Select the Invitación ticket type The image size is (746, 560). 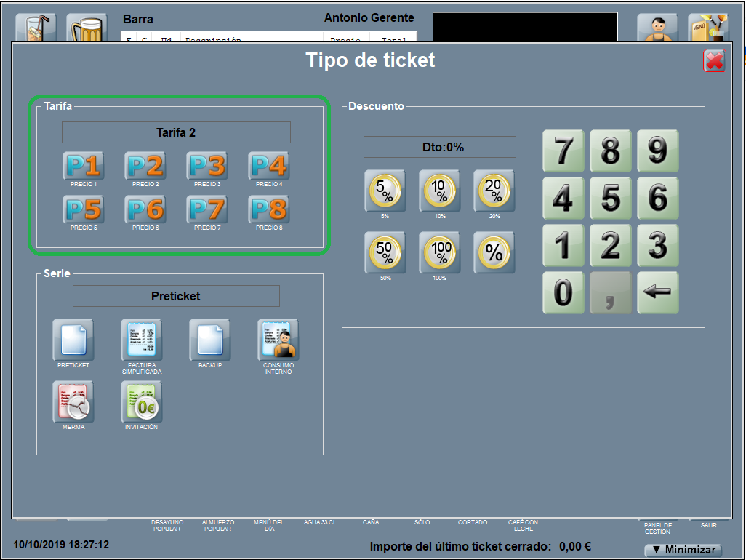point(141,401)
